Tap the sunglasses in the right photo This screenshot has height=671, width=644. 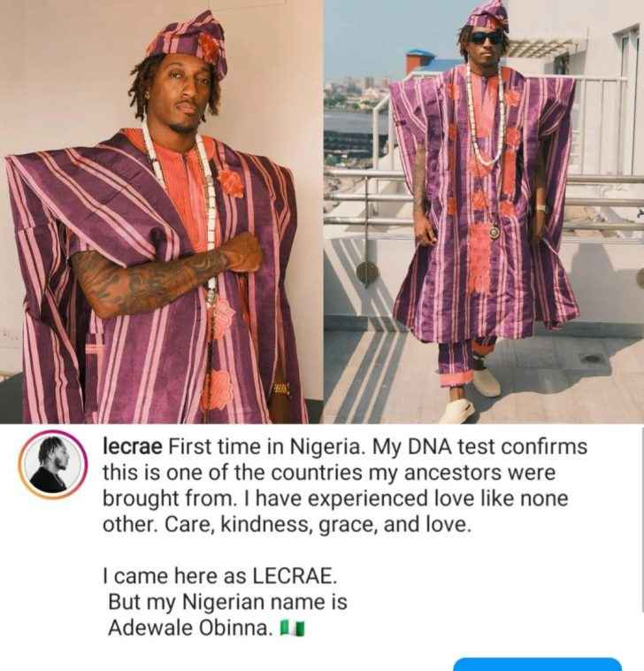[x=486, y=38]
